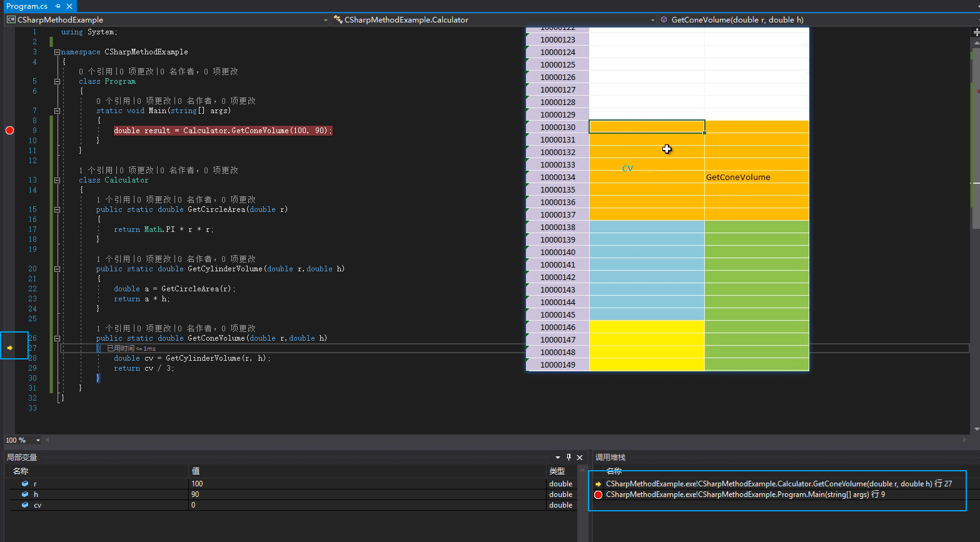This screenshot has width=980, height=542.
Task: Click the red breakpoint icon in the call stack
Action: coord(598,494)
